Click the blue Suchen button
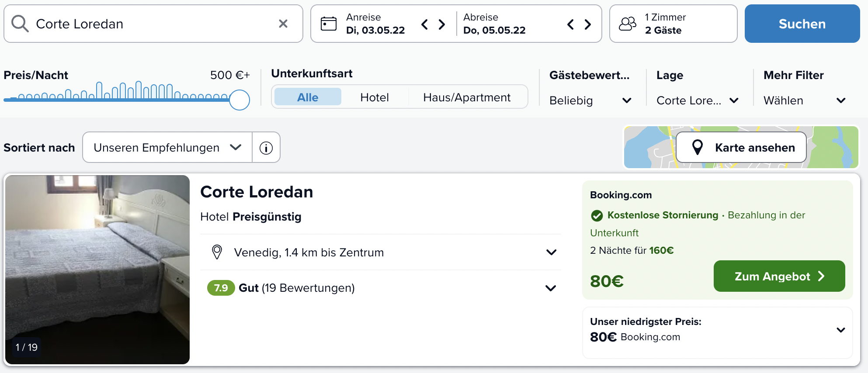The height and width of the screenshot is (373, 868). (802, 24)
